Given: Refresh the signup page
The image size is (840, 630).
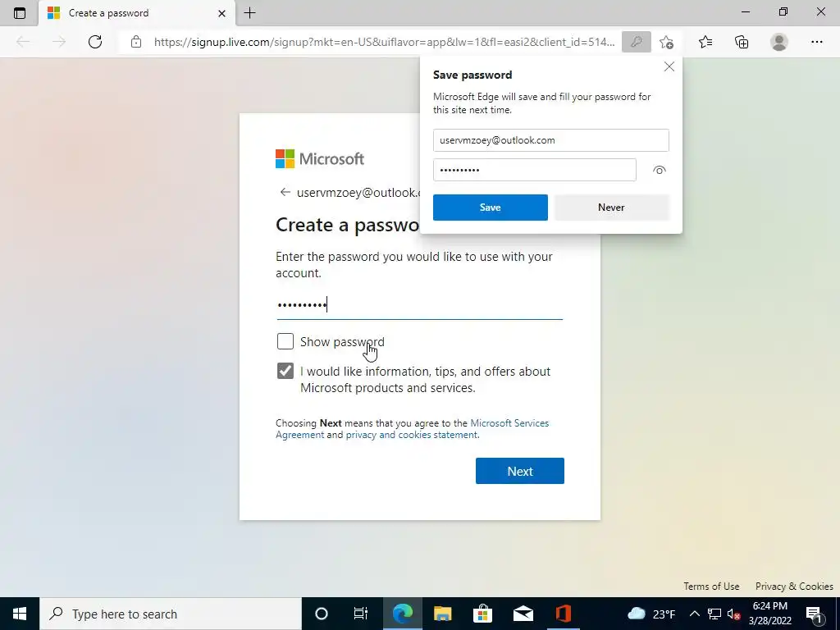Looking at the screenshot, I should (x=95, y=42).
